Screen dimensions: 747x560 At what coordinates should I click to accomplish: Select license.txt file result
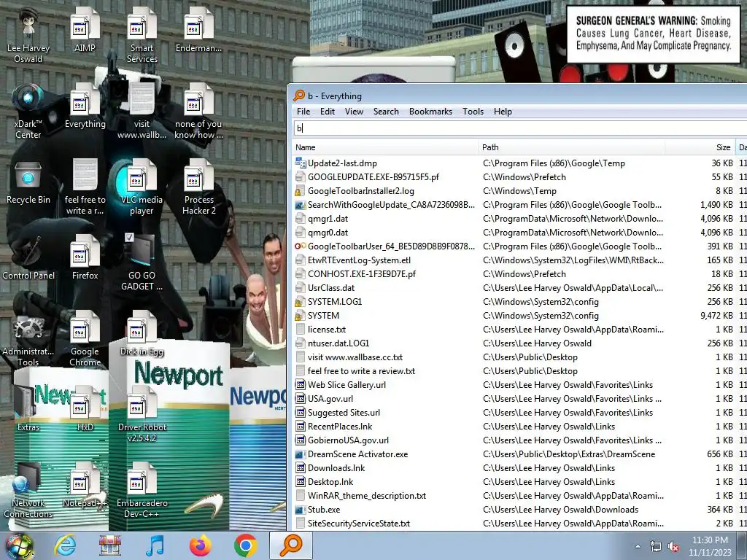[x=519, y=330]
